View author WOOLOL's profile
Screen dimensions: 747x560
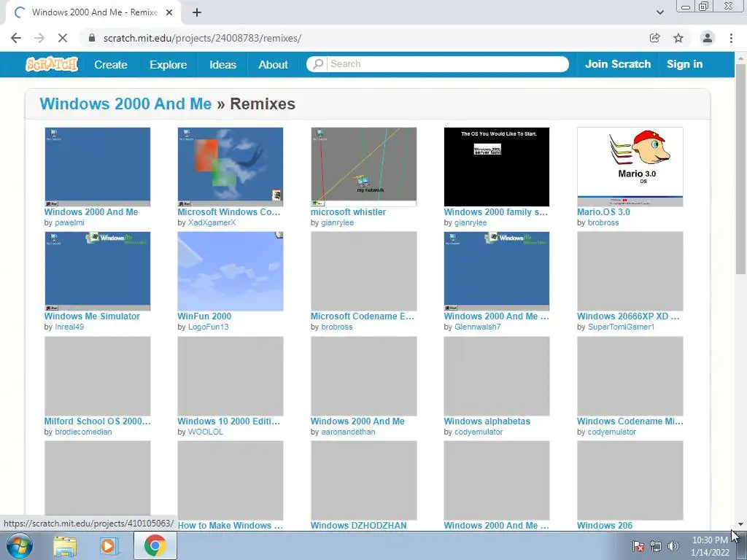[x=205, y=432]
